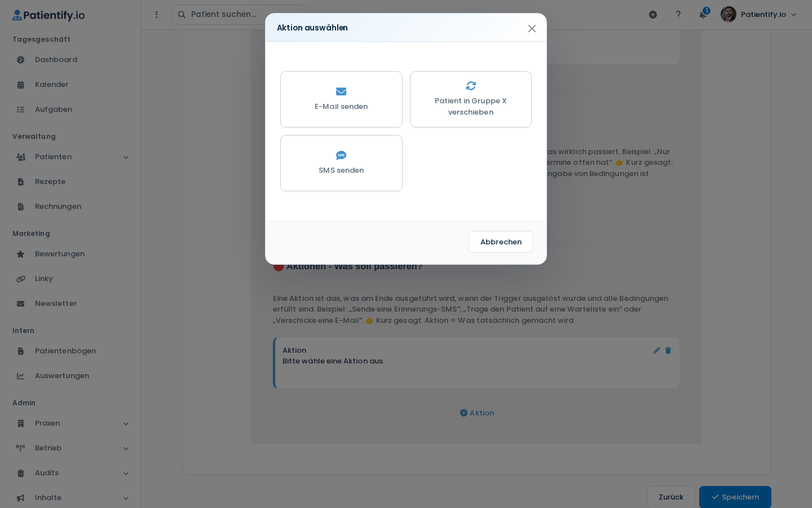Click the user avatar picture
This screenshot has width=812, height=508.
(729, 15)
